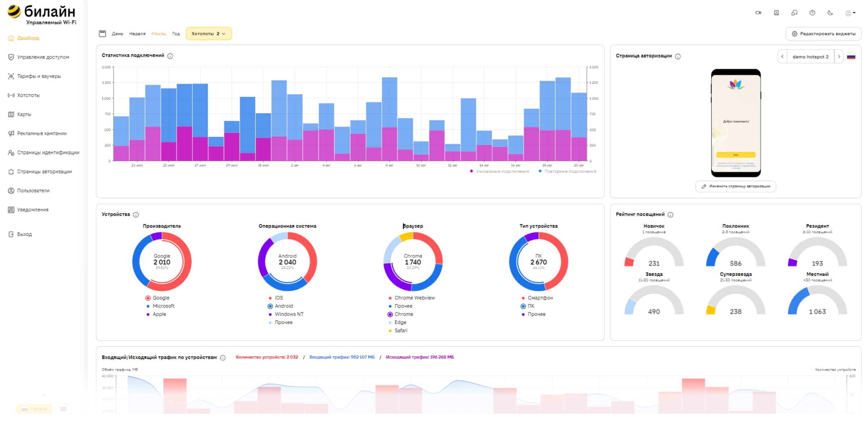Collapse the sidebar with double chevron
Screen dimensions: 868x434
(x=44, y=395)
